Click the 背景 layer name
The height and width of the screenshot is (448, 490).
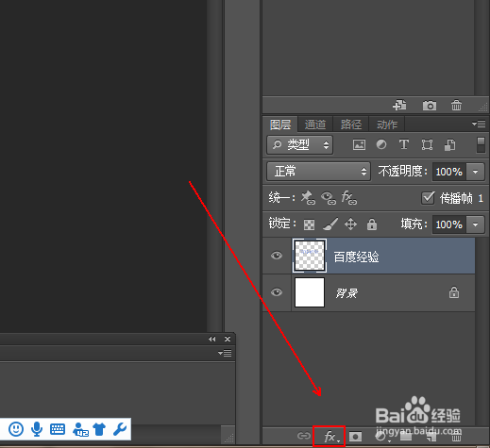346,293
